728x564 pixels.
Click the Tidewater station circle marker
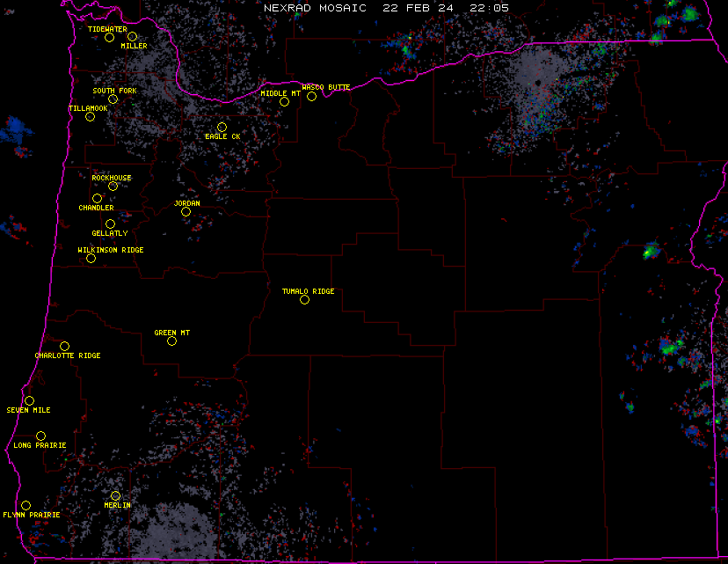[x=109, y=38]
